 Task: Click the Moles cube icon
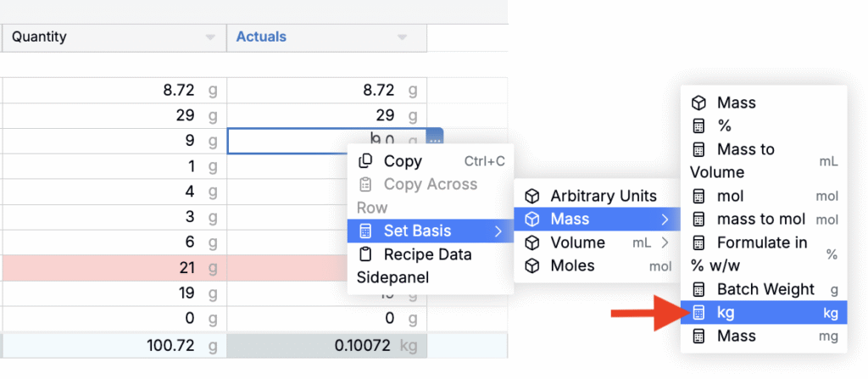pos(532,265)
